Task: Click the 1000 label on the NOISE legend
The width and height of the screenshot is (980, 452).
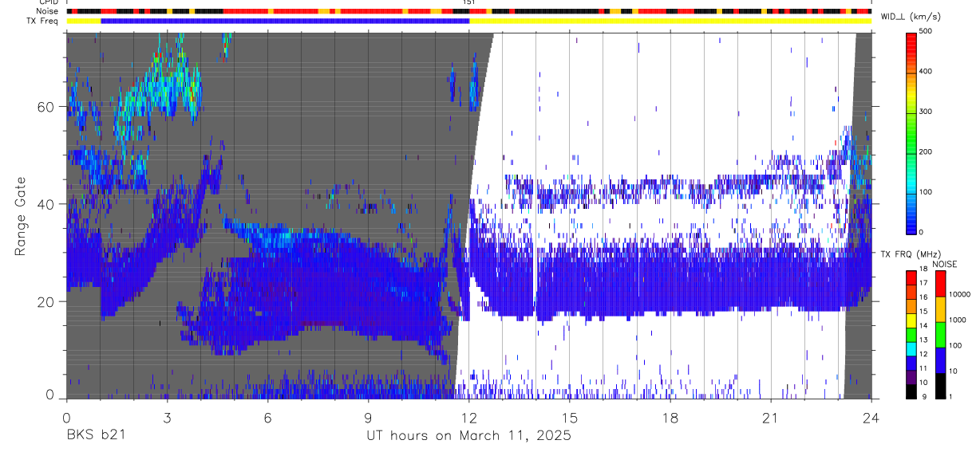Action: pyautogui.click(x=958, y=320)
